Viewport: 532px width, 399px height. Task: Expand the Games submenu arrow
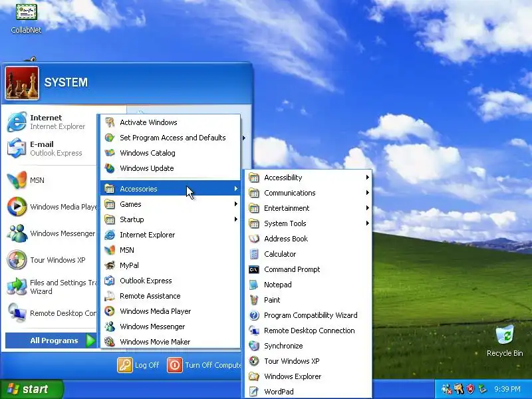pos(235,204)
